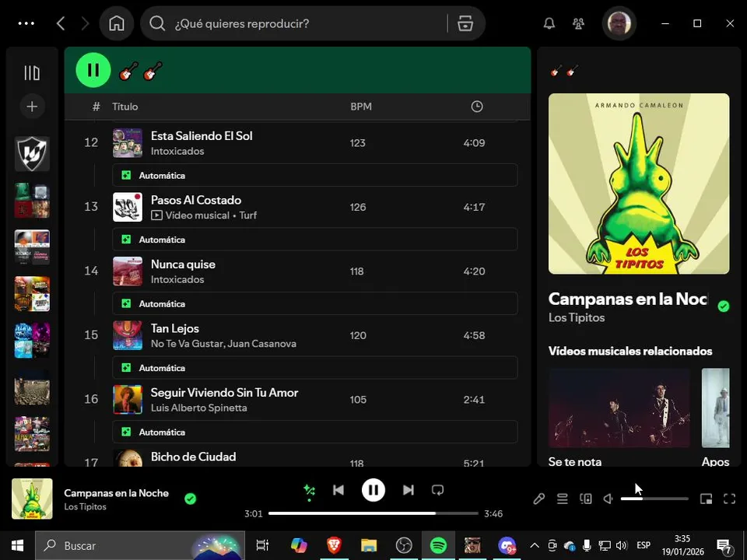
Task: Expand the Automática transition below track 14
Action: pos(315,304)
